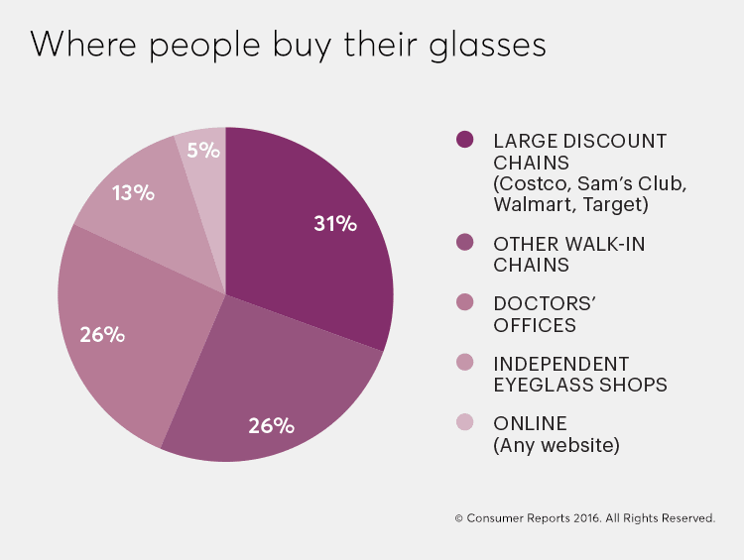Click the INDEPENDENT EYEGLASS SHOPS legend text

point(580,375)
